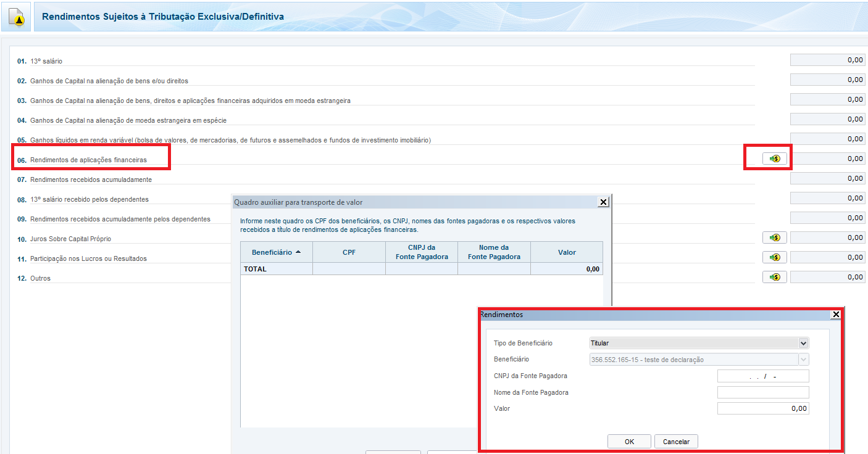Click the Valor input field in Rendimentos dialog
The image size is (868, 454).
[x=763, y=408]
